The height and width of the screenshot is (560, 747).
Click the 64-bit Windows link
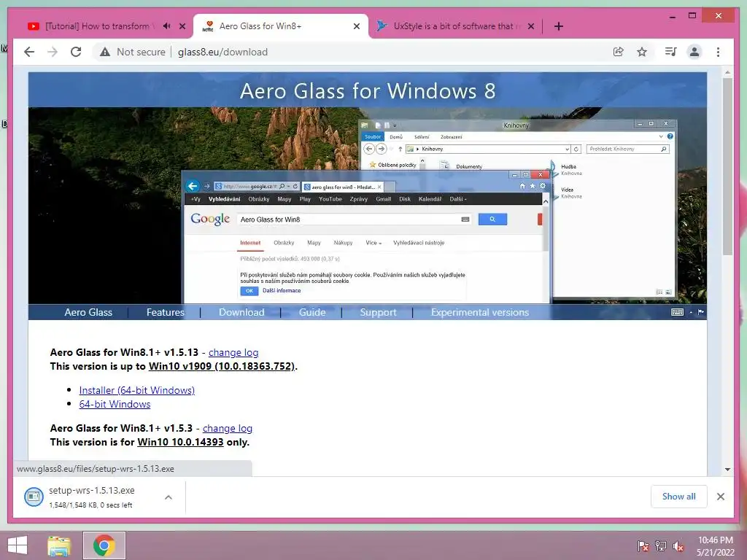115,404
